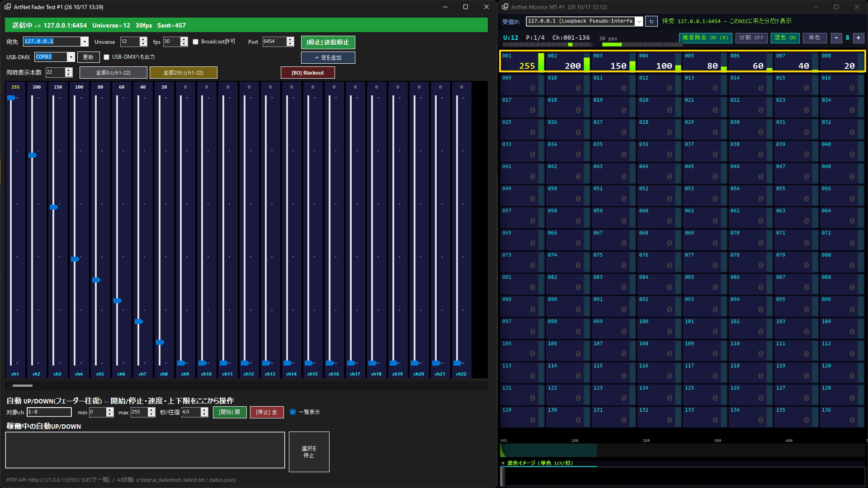Screen dimensions: 868x488
Task: Click the 選択を停止 button
Action: [x=309, y=452]
